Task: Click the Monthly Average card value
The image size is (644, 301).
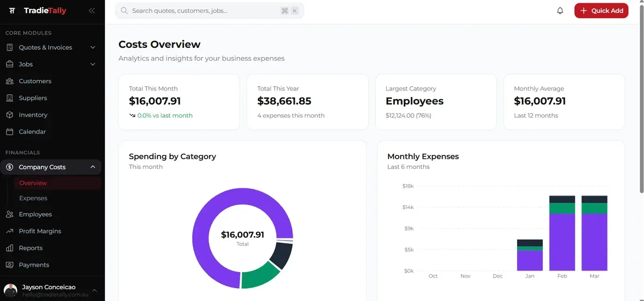Action: 540,101
